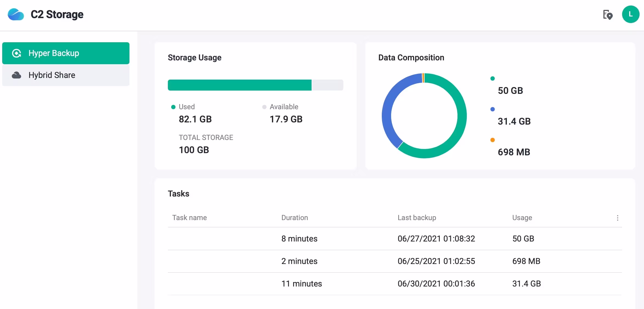Sort by the Last backup column header
The image size is (644, 309).
pyautogui.click(x=417, y=218)
